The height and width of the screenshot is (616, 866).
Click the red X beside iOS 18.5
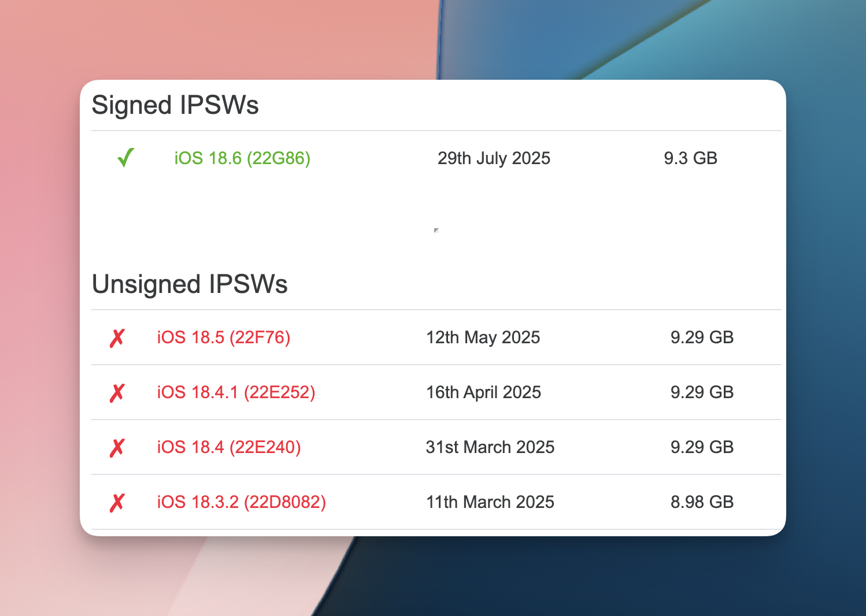[x=117, y=338]
